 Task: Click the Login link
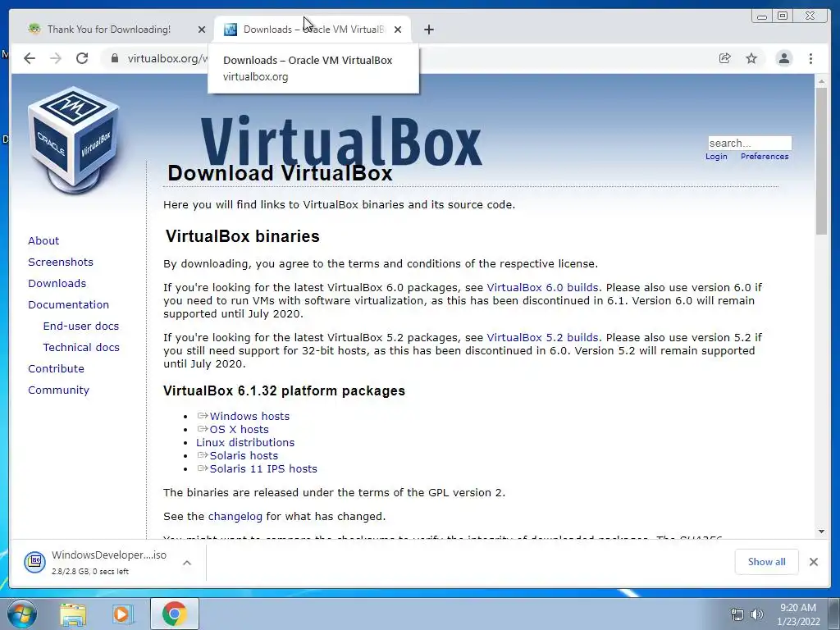click(716, 157)
